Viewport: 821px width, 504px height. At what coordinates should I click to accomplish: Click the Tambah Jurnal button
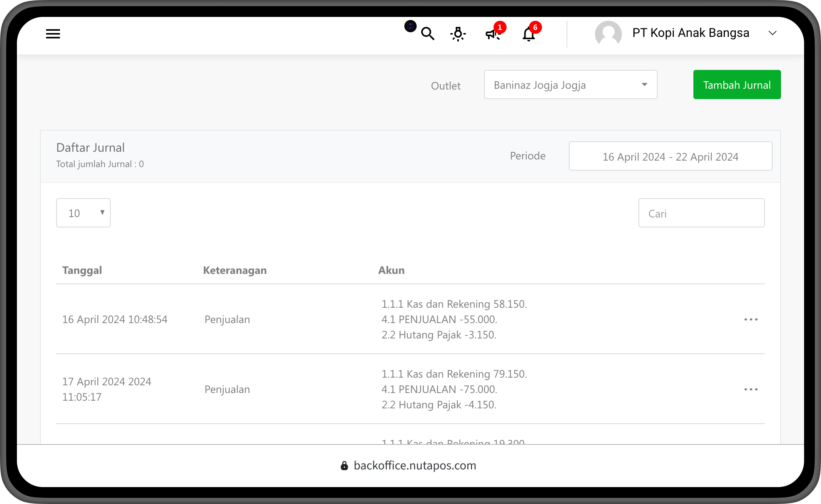pyautogui.click(x=737, y=85)
